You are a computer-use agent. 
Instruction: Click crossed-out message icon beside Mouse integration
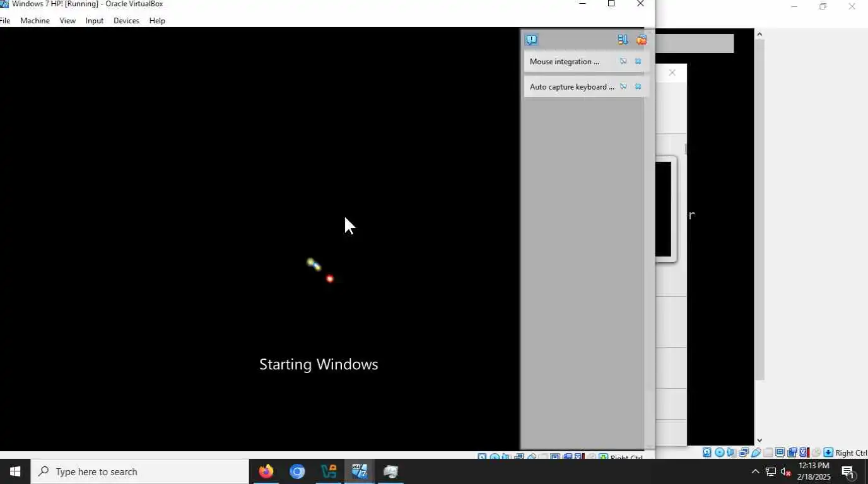[623, 61]
